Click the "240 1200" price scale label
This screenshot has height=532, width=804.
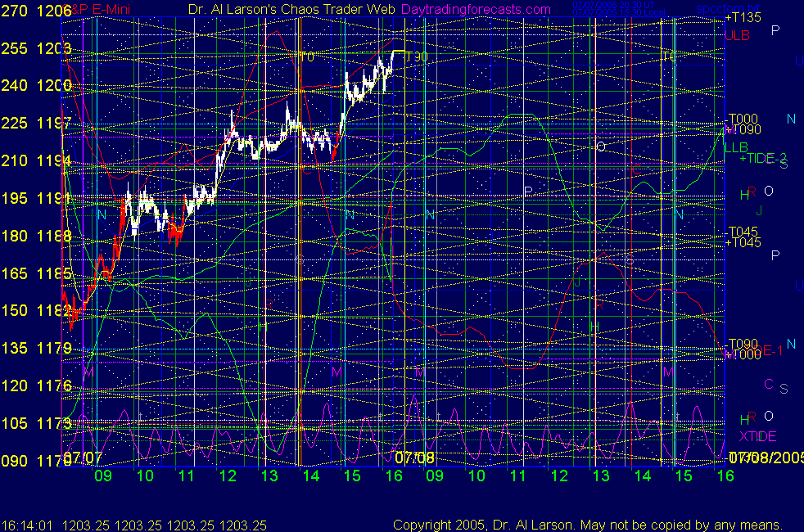pyautogui.click(x=36, y=86)
